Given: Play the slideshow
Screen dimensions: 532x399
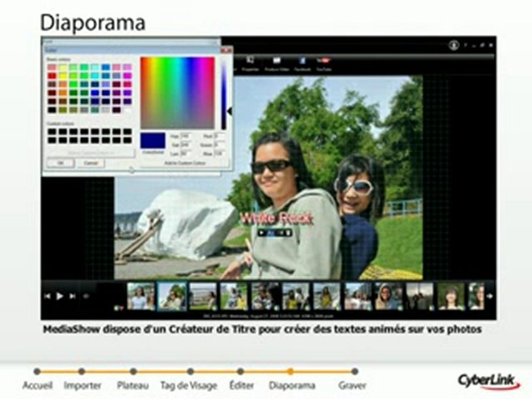Looking at the screenshot, I should coord(60,296).
